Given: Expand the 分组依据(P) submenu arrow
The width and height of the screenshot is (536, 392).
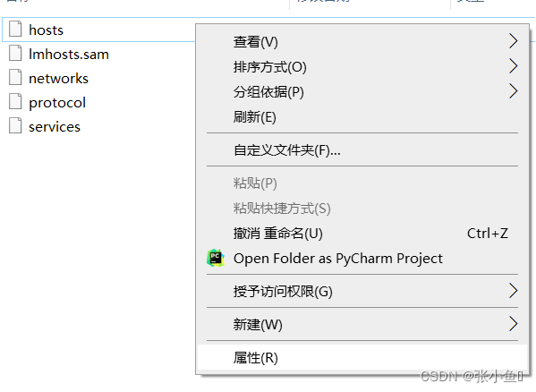Looking at the screenshot, I should tap(513, 91).
